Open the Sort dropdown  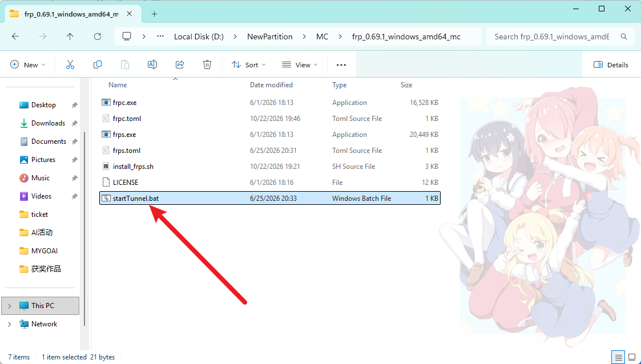pos(248,64)
